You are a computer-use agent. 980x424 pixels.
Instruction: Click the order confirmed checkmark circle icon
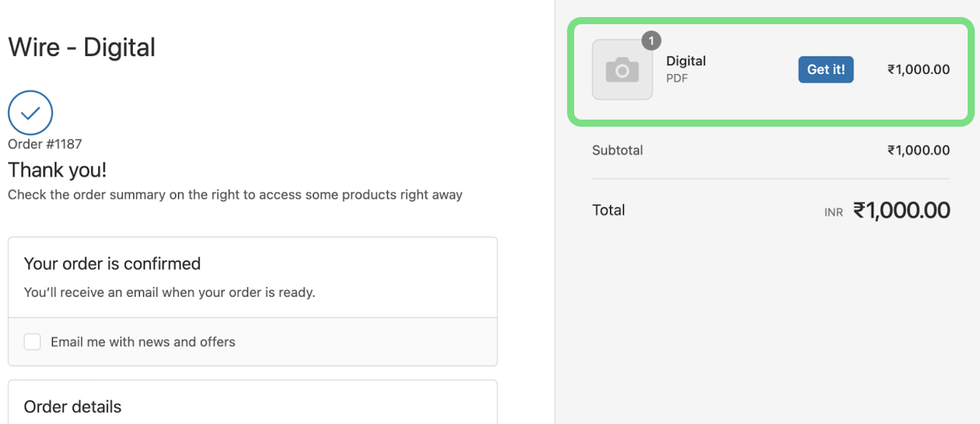[x=30, y=113]
